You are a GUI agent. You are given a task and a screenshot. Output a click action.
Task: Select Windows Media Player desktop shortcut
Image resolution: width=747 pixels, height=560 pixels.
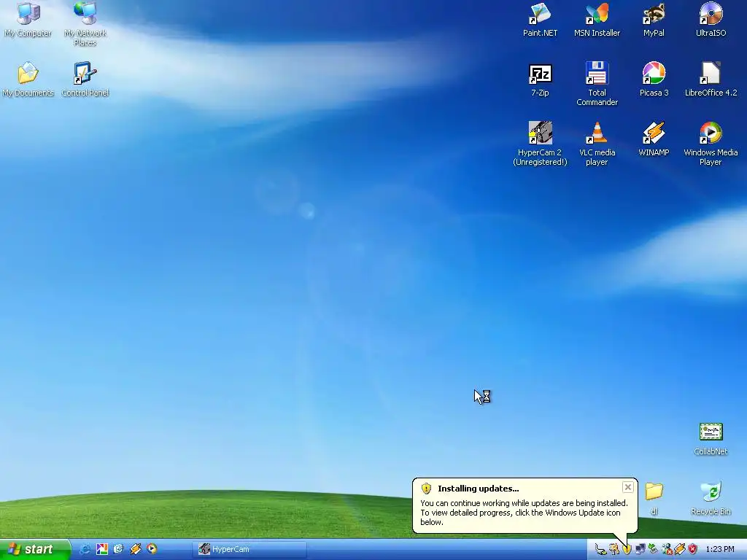(711, 144)
